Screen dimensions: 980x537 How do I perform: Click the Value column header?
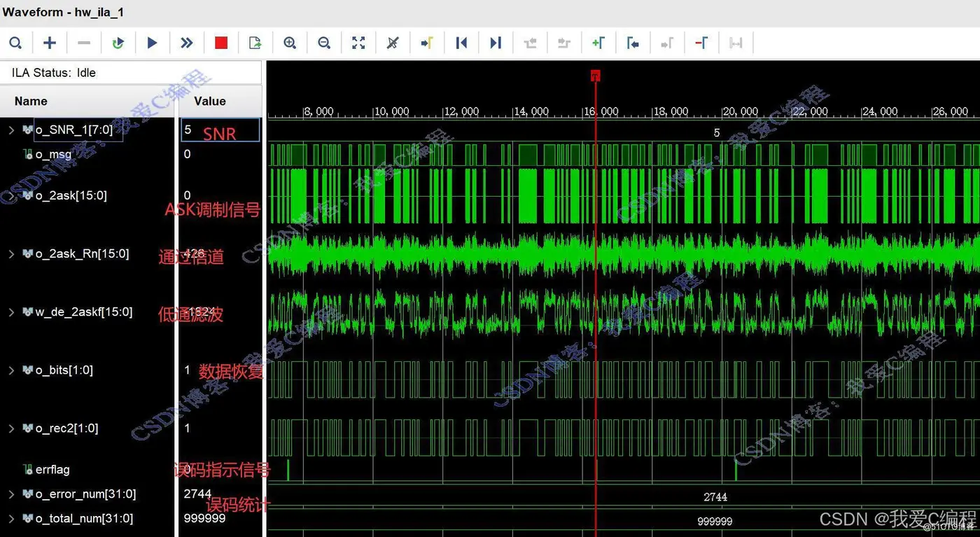[209, 102]
